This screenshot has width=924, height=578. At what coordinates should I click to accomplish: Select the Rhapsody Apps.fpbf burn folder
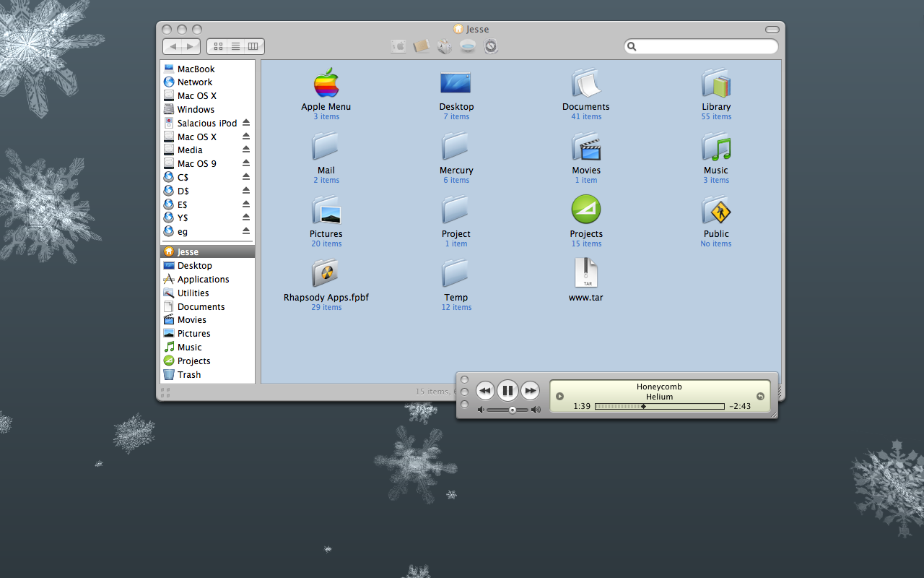click(x=326, y=274)
